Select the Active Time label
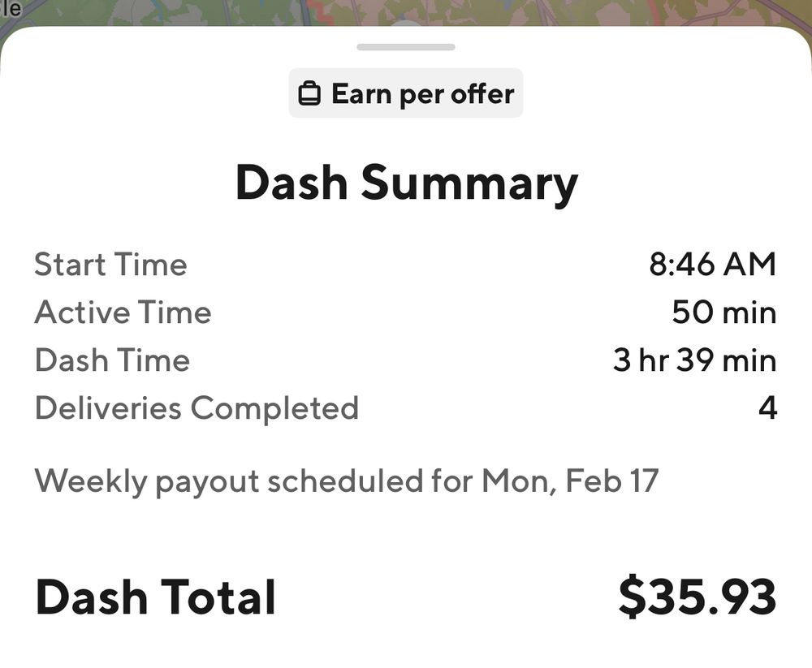Image resolution: width=812 pixels, height=668 pixels. coord(123,312)
